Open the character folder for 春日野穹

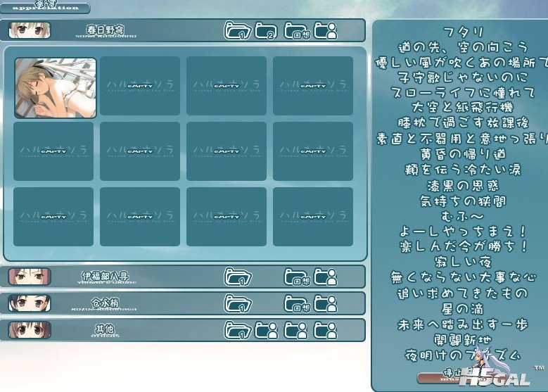pos(326,31)
